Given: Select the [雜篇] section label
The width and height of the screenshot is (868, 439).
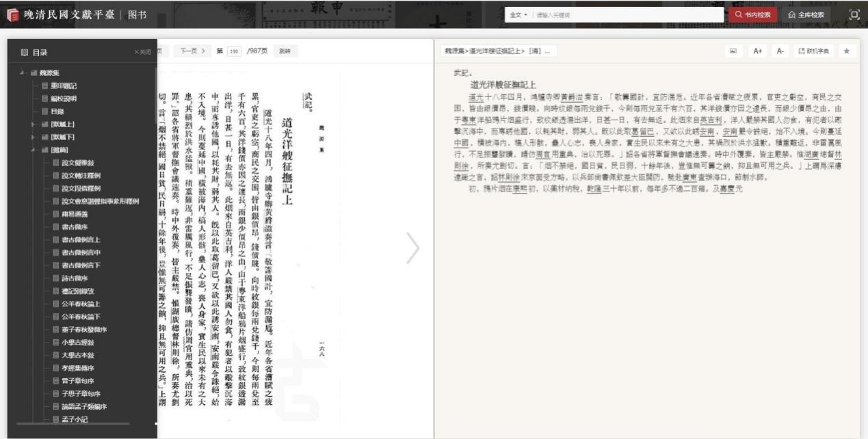Looking at the screenshot, I should click(x=60, y=150).
